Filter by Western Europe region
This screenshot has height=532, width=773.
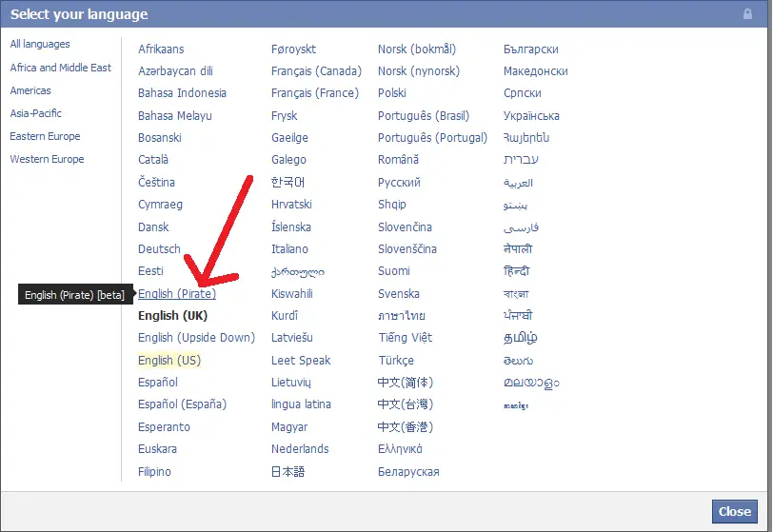click(x=47, y=159)
